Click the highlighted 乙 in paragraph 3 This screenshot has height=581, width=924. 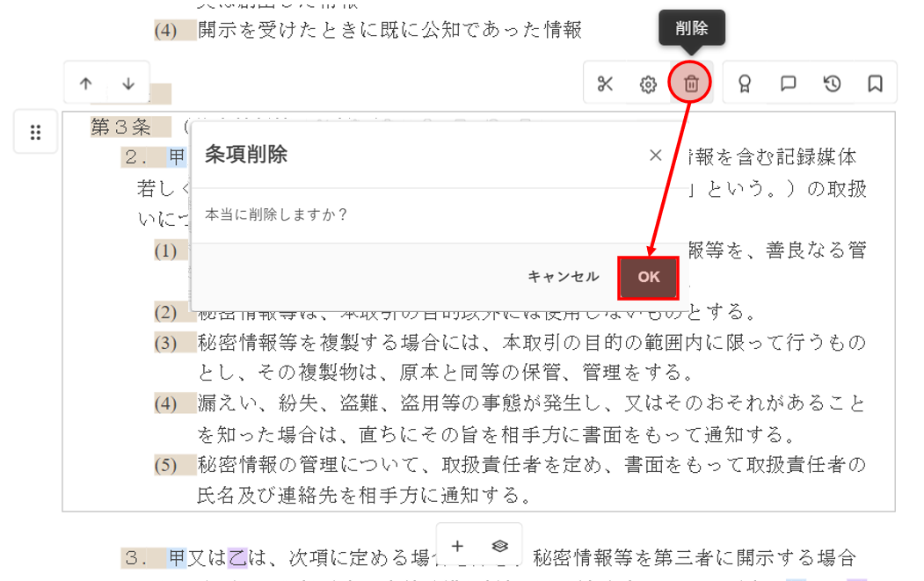point(237,558)
